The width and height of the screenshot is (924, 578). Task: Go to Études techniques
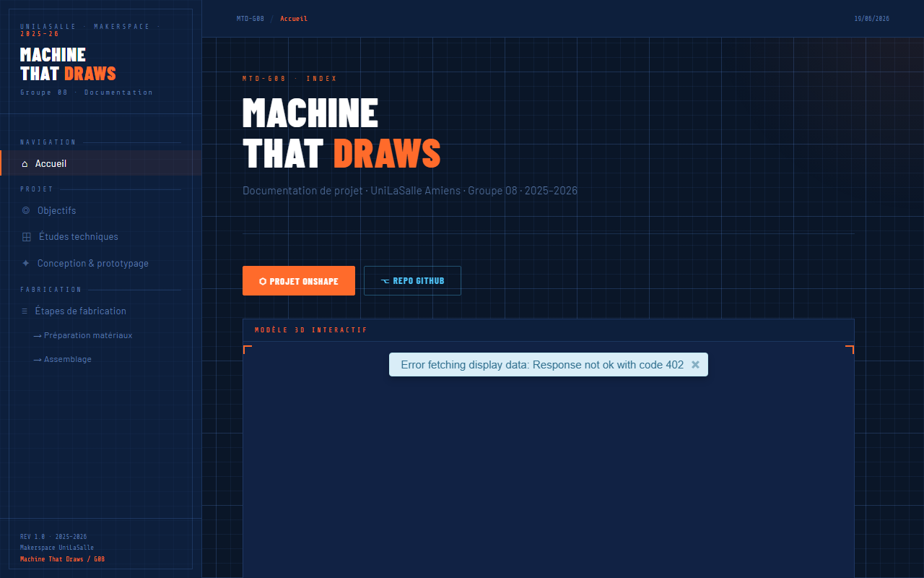pos(101,236)
